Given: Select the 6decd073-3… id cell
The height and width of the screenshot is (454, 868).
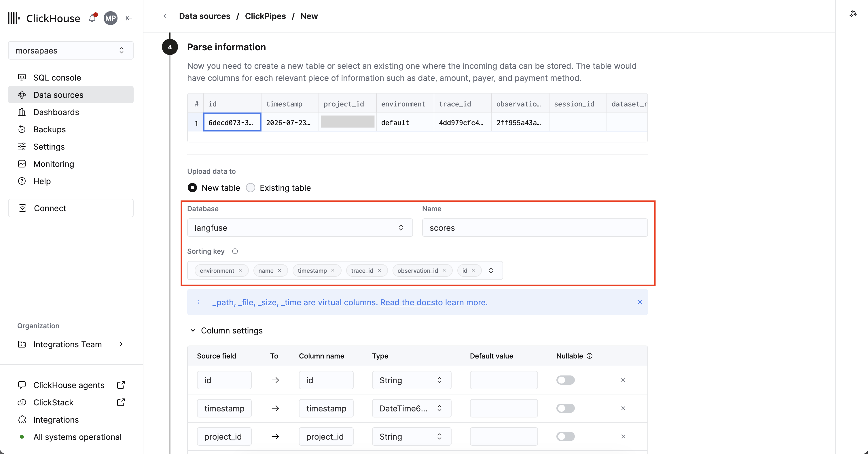Looking at the screenshot, I should [232, 122].
